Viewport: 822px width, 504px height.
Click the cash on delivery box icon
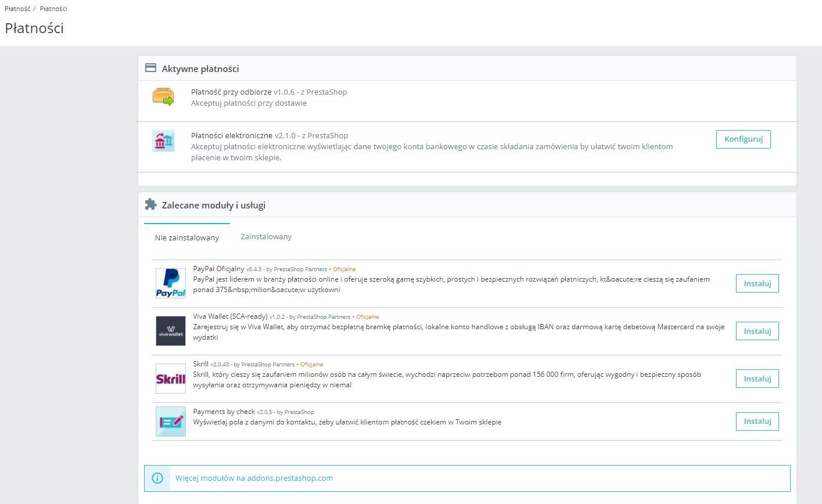(x=163, y=96)
